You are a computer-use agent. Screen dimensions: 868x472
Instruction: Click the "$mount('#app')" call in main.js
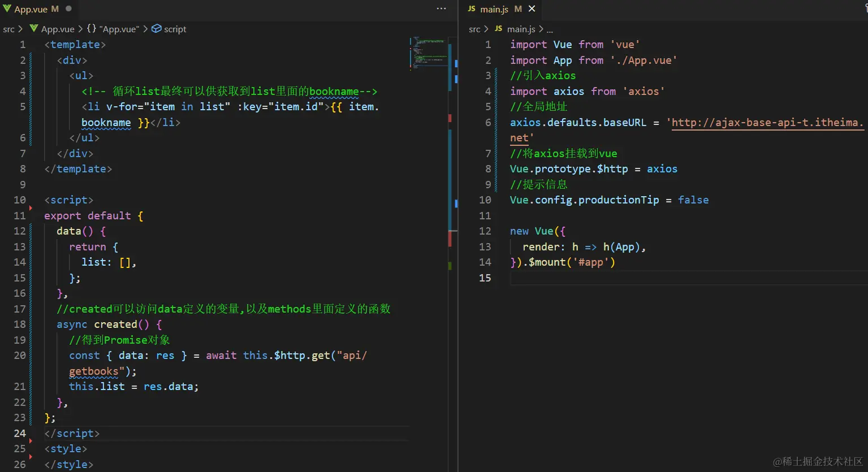[572, 262]
